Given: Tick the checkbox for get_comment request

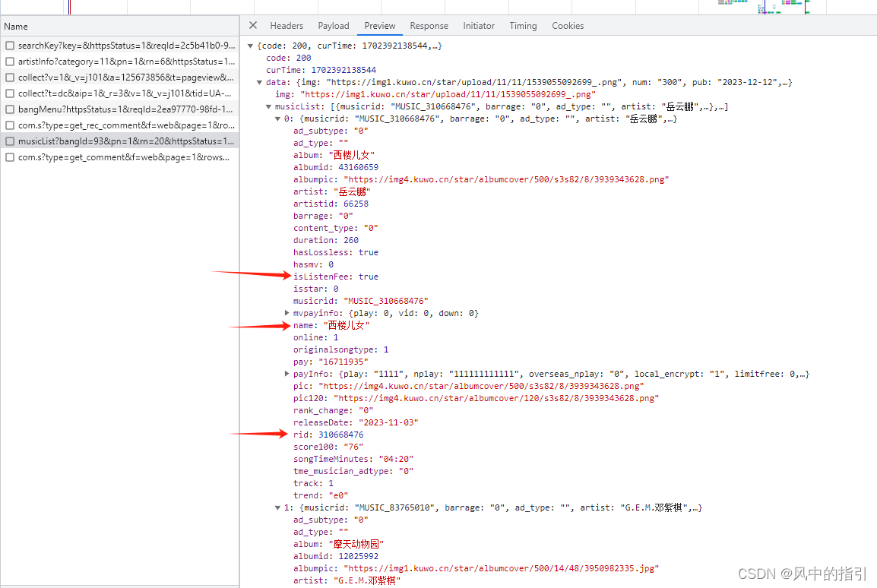Looking at the screenshot, I should click(x=10, y=157).
